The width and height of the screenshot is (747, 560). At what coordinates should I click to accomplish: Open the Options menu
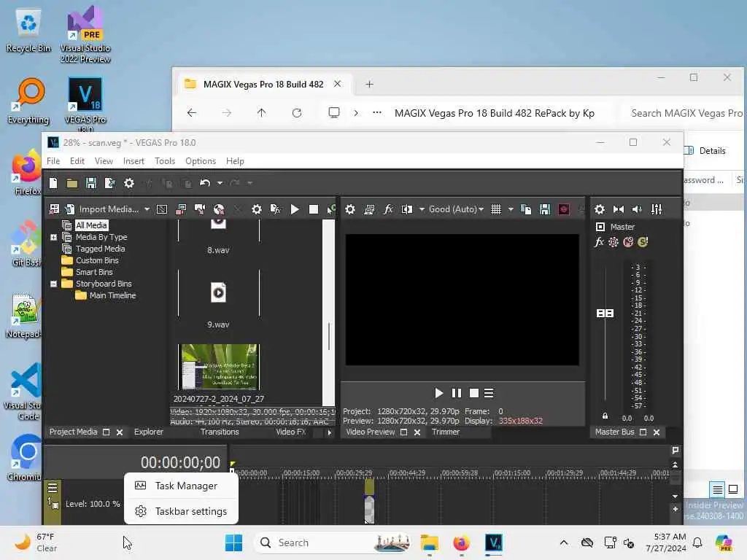[x=201, y=161]
